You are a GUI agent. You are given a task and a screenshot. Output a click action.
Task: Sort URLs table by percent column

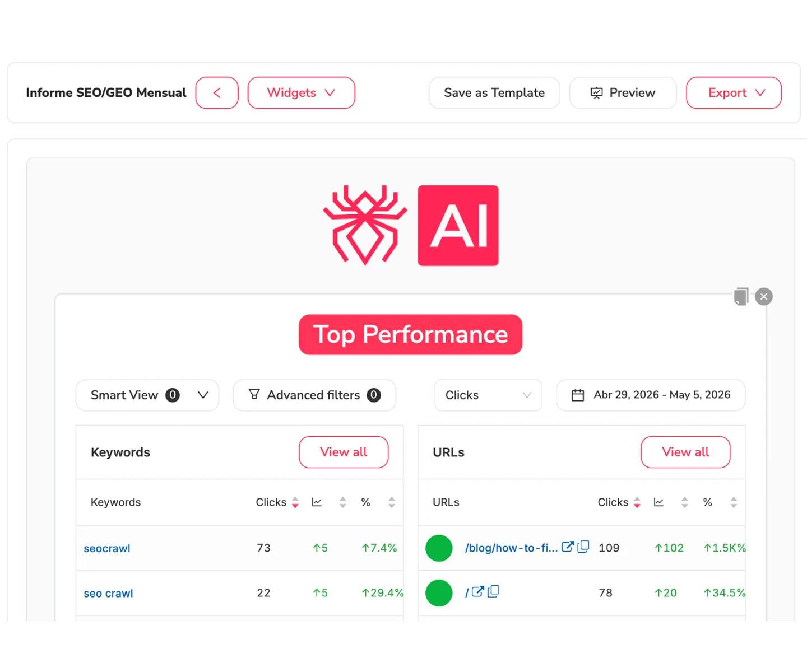[x=734, y=502]
